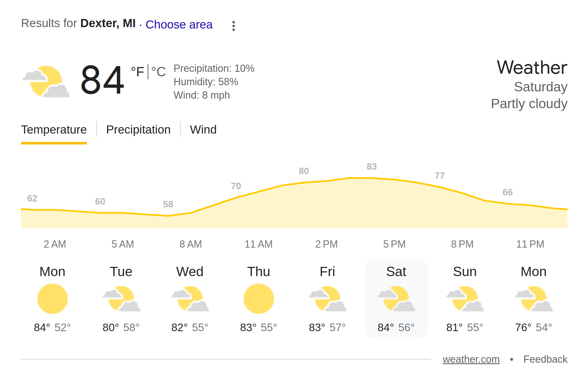Select Thursday's sunny forecast icon
The height and width of the screenshot is (370, 588).
tap(259, 299)
